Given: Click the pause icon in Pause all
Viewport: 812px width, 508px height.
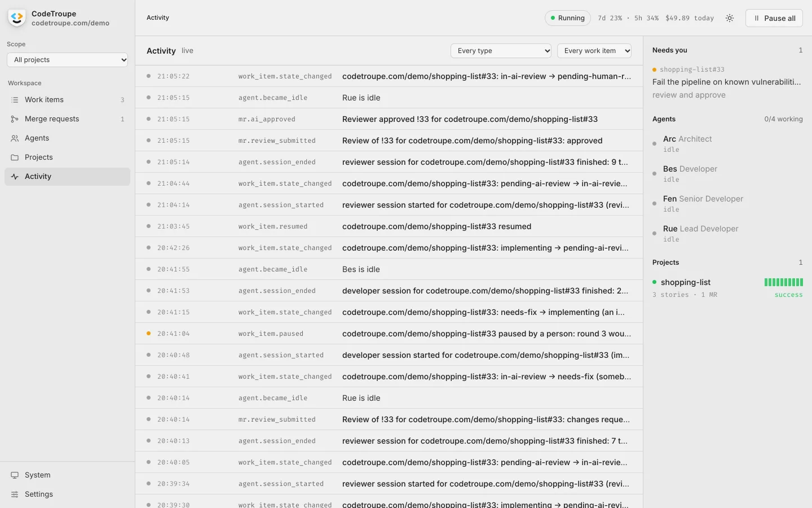Looking at the screenshot, I should point(757,18).
